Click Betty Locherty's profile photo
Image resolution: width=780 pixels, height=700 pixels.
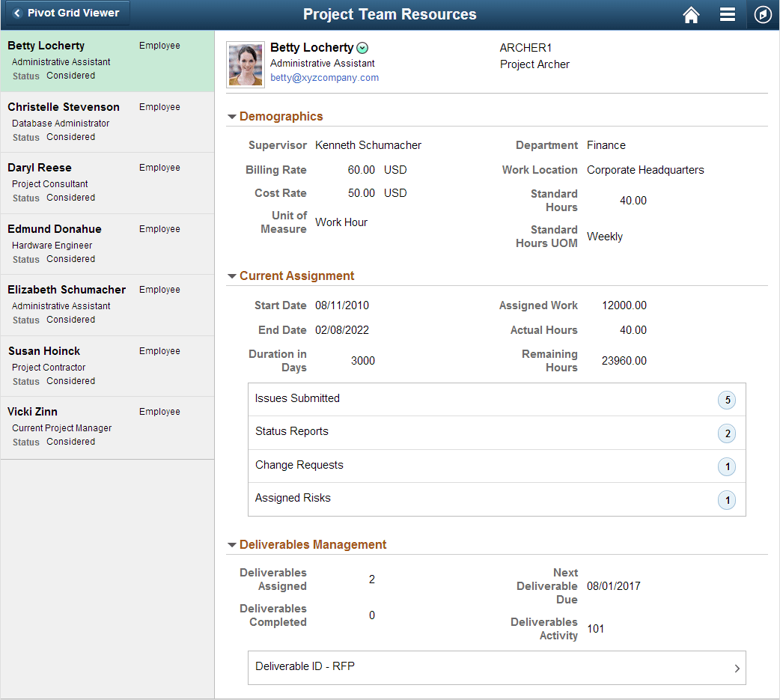[245, 64]
